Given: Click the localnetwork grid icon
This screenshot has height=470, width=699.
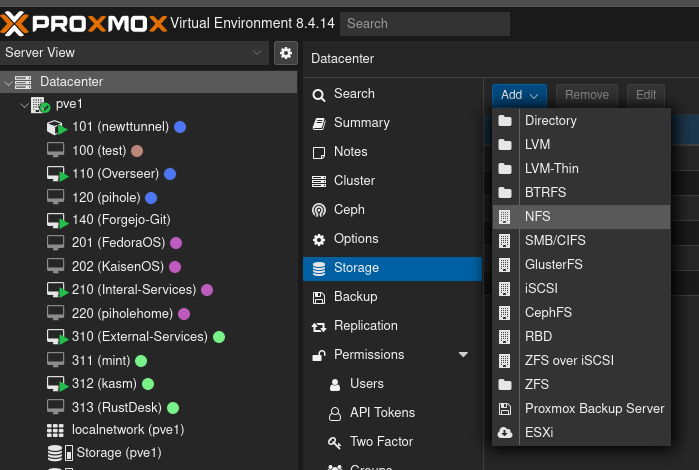Looking at the screenshot, I should pyautogui.click(x=55, y=430).
